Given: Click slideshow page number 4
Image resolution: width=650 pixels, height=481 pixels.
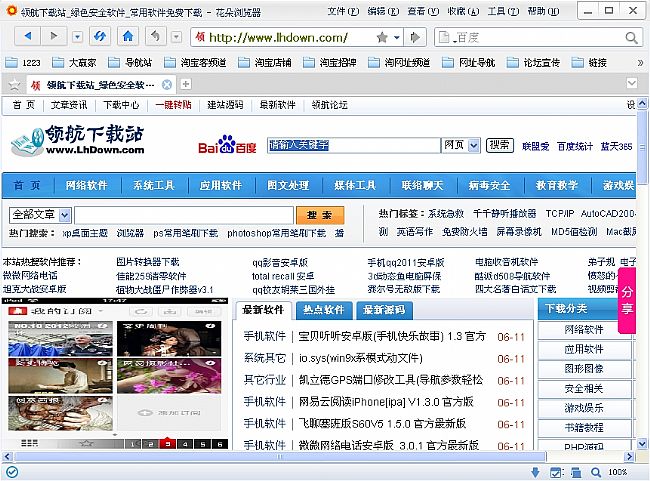Looking at the screenshot, I should click(x=185, y=444).
